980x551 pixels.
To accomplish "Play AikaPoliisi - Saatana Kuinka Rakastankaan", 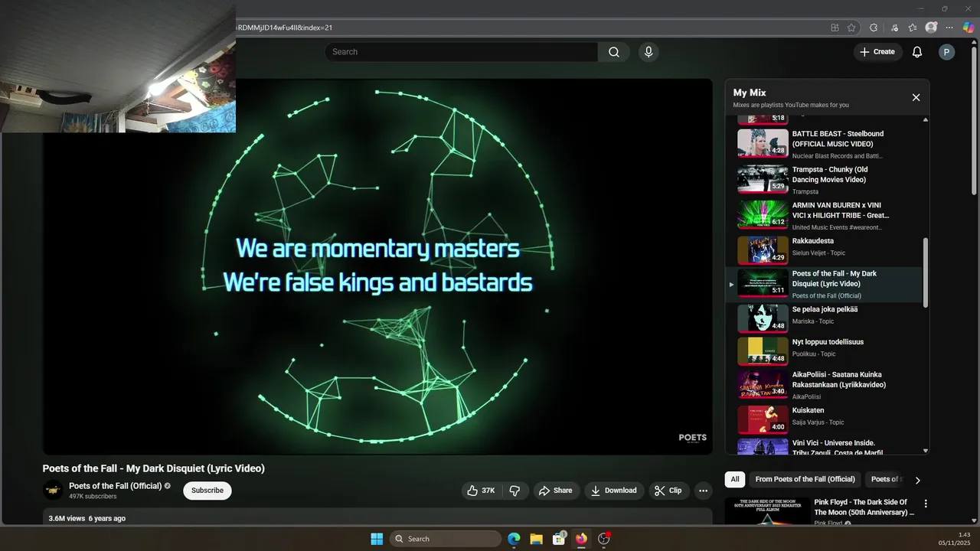I will (824, 385).
